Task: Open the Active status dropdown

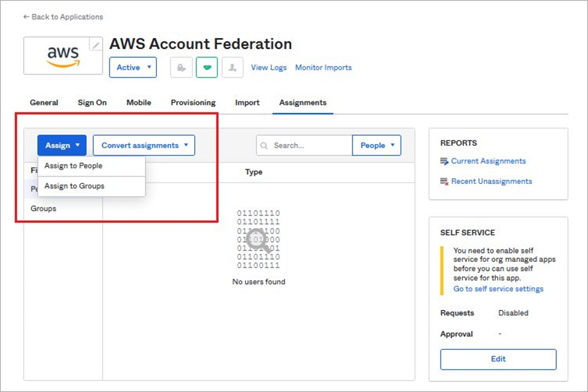Action: 133,68
